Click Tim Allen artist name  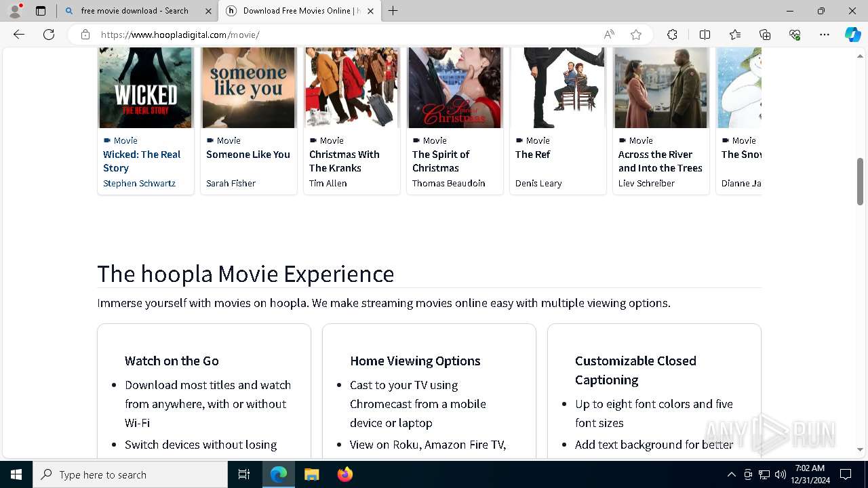pos(328,183)
